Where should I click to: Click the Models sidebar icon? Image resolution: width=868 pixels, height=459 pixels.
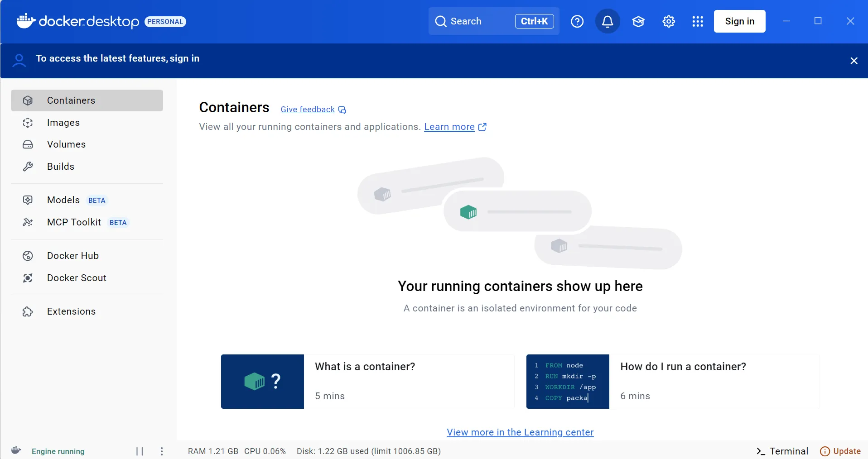click(x=28, y=200)
